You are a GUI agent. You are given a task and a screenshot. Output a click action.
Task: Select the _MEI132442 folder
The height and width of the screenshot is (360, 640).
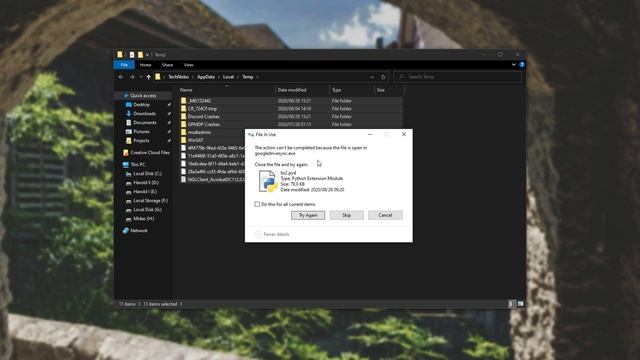coord(199,100)
